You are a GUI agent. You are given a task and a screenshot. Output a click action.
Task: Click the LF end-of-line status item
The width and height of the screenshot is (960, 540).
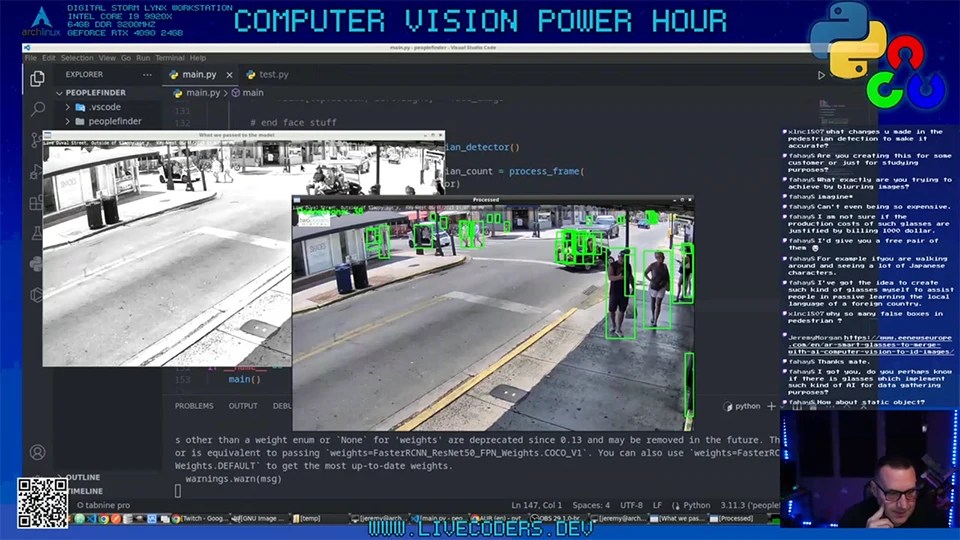pyautogui.click(x=657, y=505)
